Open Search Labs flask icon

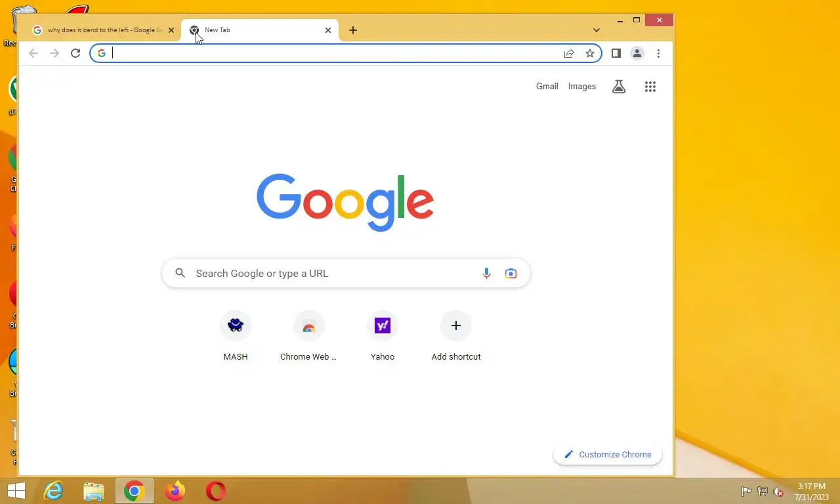tap(619, 87)
